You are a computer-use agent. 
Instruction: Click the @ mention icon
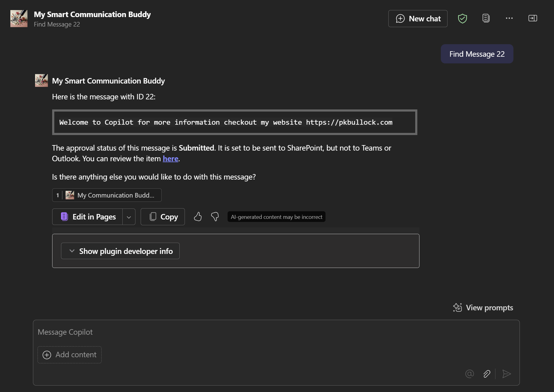(x=469, y=374)
